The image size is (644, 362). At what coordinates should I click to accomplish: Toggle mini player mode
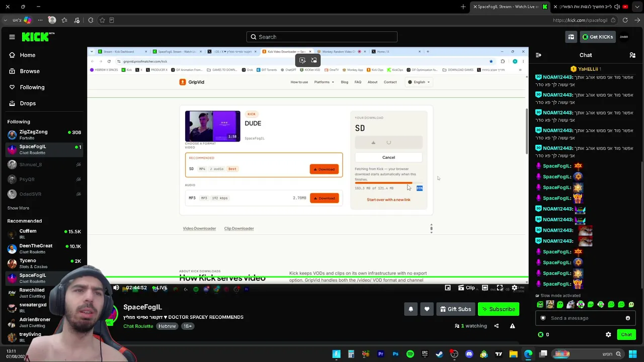click(448, 288)
